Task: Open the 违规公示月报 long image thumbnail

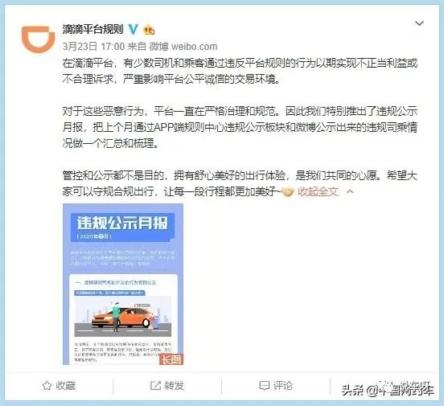Action: click(123, 284)
